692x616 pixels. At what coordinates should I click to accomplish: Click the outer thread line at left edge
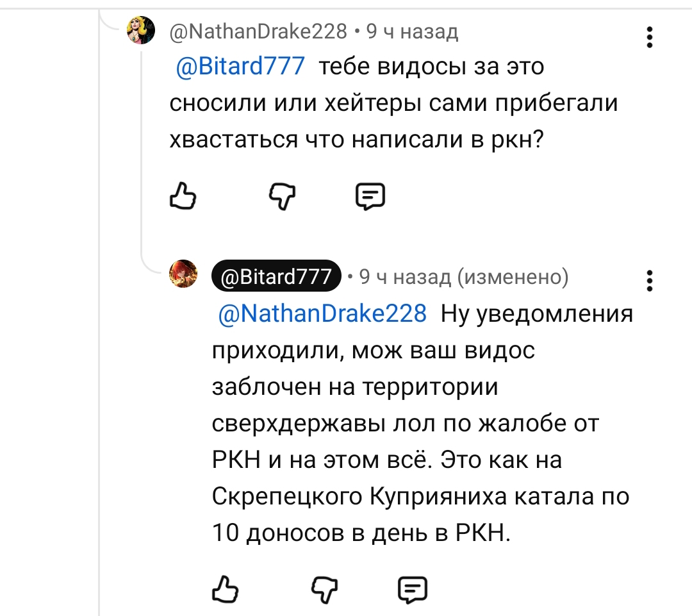(99, 309)
